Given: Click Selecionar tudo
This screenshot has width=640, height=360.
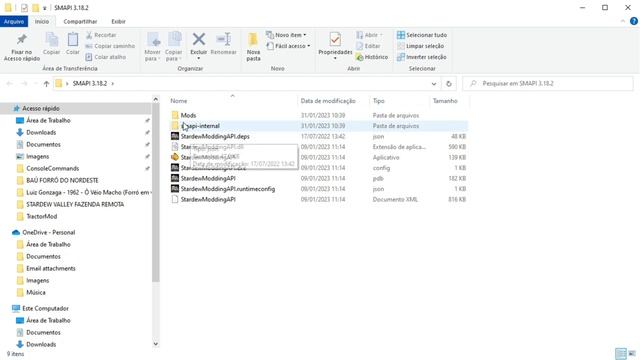Looking at the screenshot, I should [x=422, y=35].
